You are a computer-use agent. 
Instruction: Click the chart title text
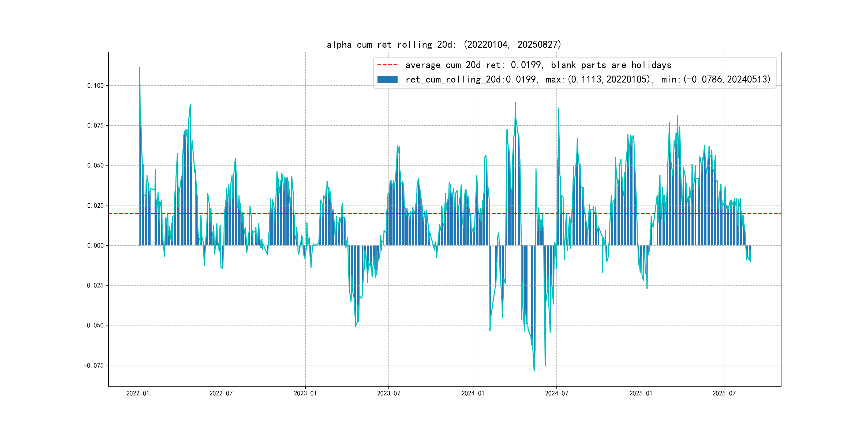(444, 44)
